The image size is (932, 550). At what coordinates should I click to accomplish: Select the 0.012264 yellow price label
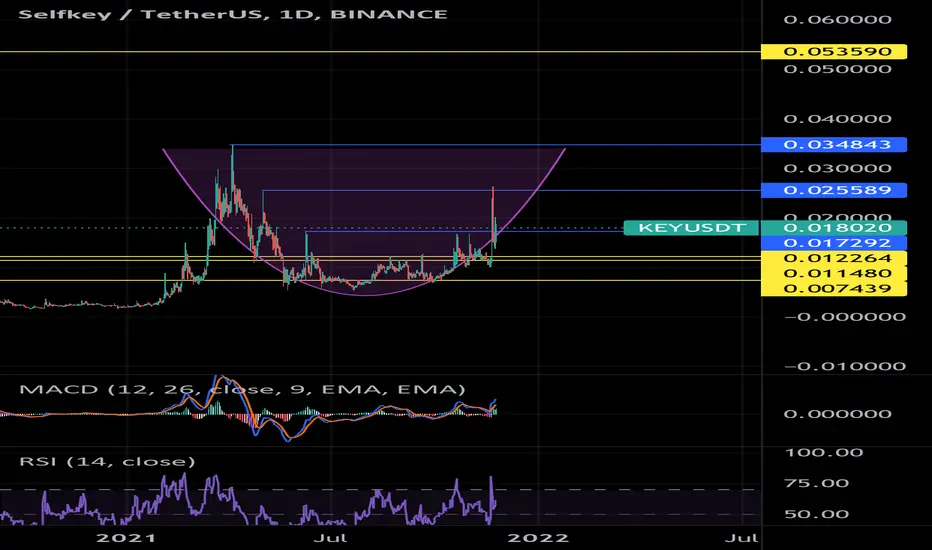pos(834,258)
